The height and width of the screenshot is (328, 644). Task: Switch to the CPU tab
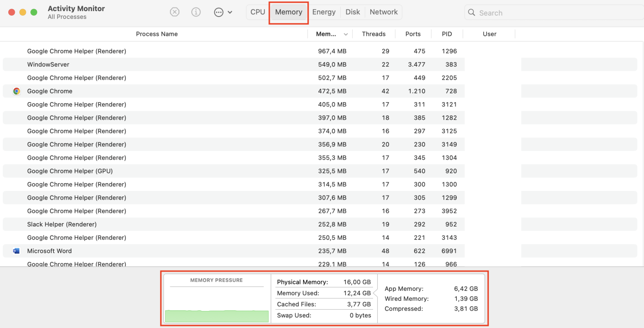(x=257, y=12)
